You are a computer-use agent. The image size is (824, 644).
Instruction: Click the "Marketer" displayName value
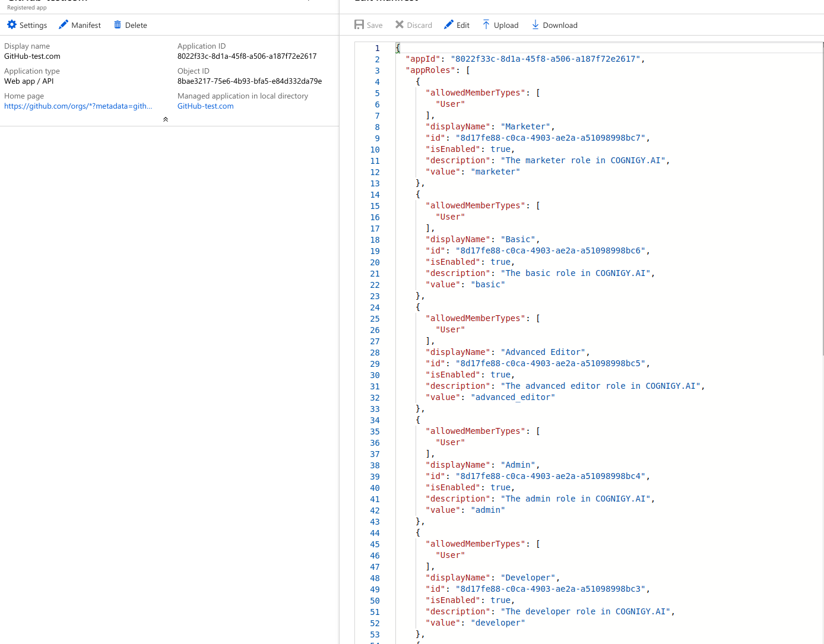click(x=525, y=126)
